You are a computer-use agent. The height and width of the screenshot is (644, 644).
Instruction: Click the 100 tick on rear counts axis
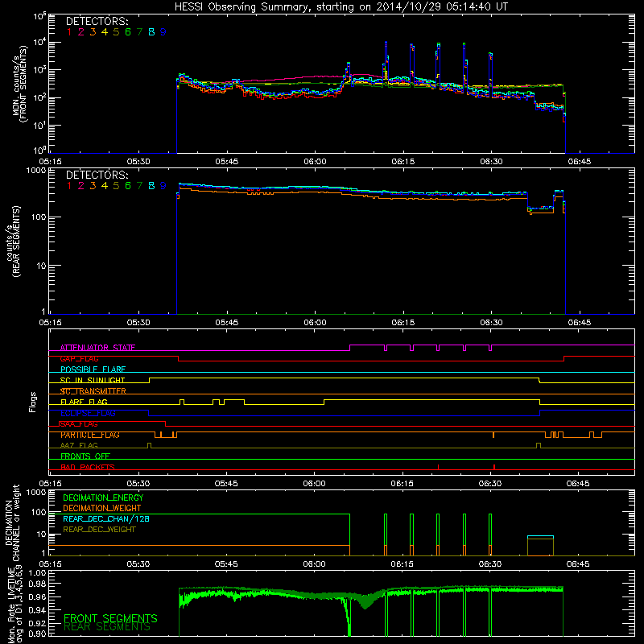[39, 217]
